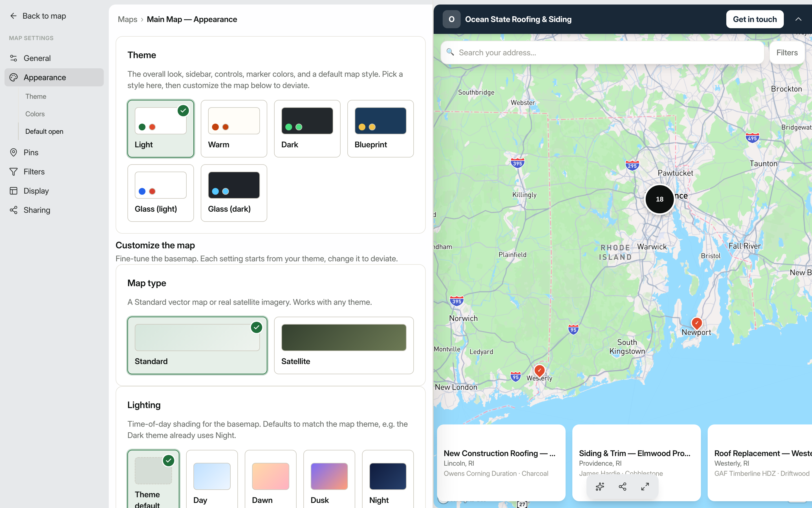Click the Sharing icon in sidebar
The width and height of the screenshot is (812, 508).
tap(14, 210)
